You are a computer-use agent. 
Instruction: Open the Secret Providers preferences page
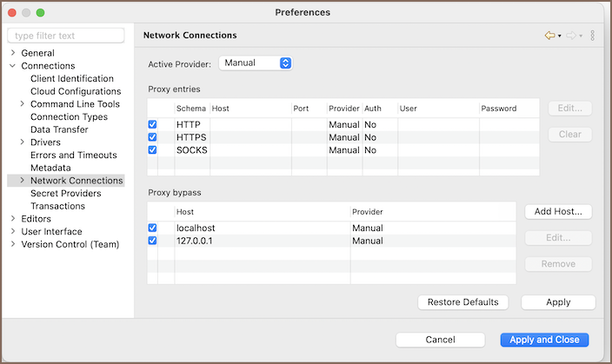tap(65, 194)
